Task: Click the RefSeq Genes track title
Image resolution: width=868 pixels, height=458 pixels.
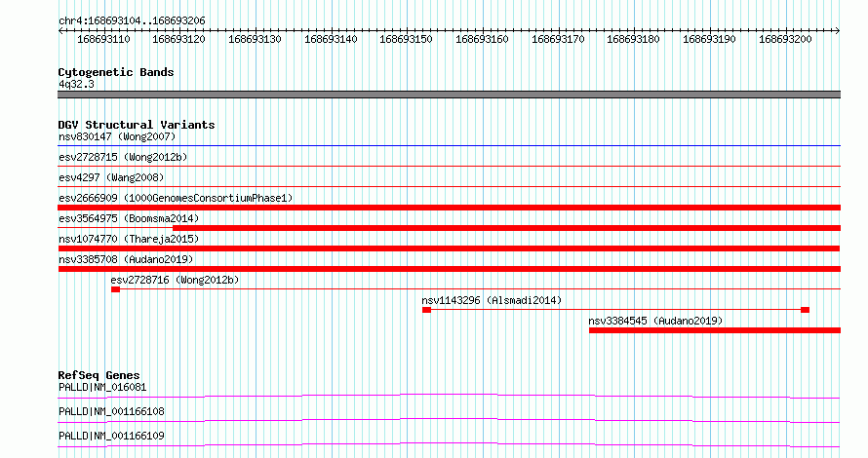Action: [x=99, y=375]
